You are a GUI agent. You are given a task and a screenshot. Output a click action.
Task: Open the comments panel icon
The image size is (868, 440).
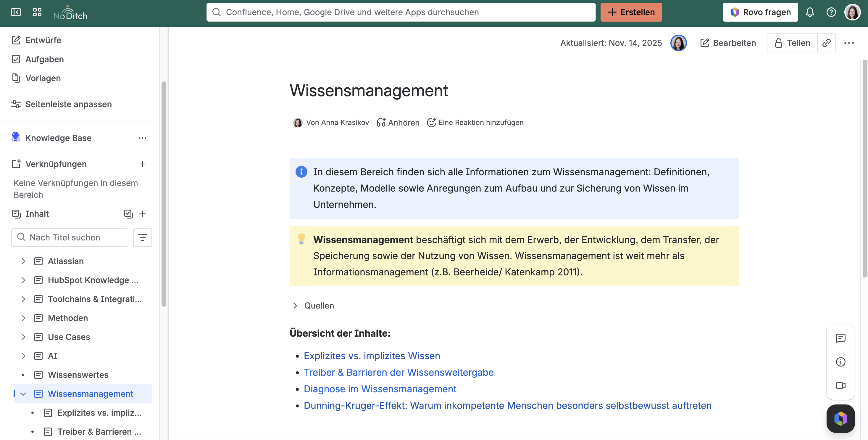[x=840, y=338]
